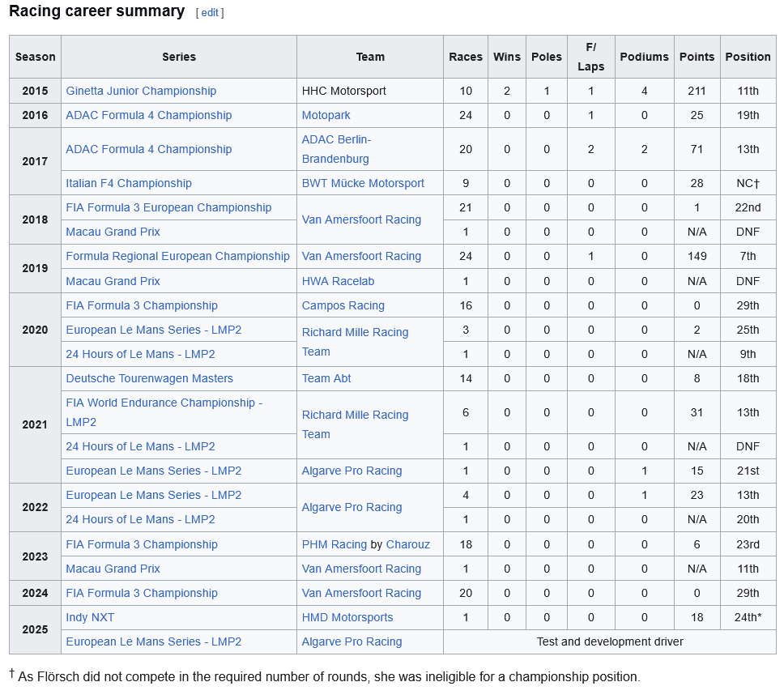Select the 149 points cell
The height and width of the screenshot is (699, 784).
click(x=697, y=257)
